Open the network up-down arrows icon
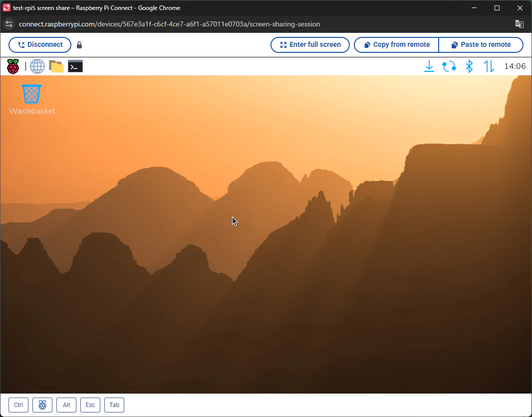The image size is (532, 417). (489, 66)
